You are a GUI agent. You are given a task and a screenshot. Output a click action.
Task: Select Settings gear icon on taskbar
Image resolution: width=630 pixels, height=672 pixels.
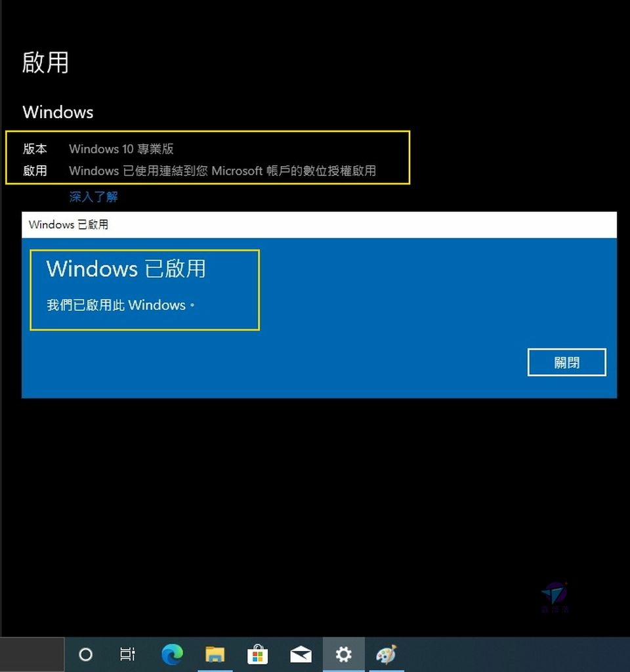344,654
